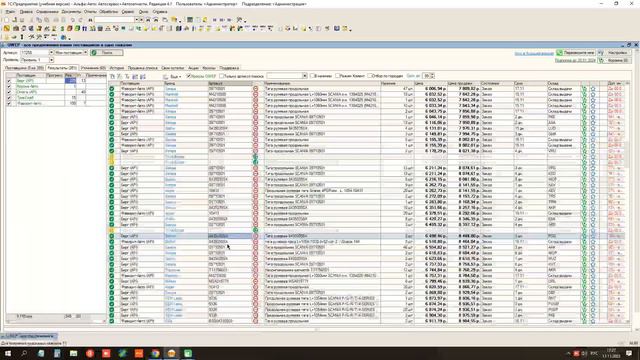This screenshot has width=640, height=360.
Task: Open the Настройки button at top right
Action: (617, 53)
